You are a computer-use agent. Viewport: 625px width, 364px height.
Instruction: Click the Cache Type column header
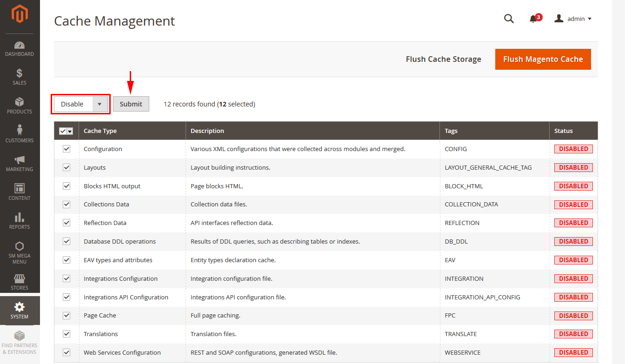[100, 131]
